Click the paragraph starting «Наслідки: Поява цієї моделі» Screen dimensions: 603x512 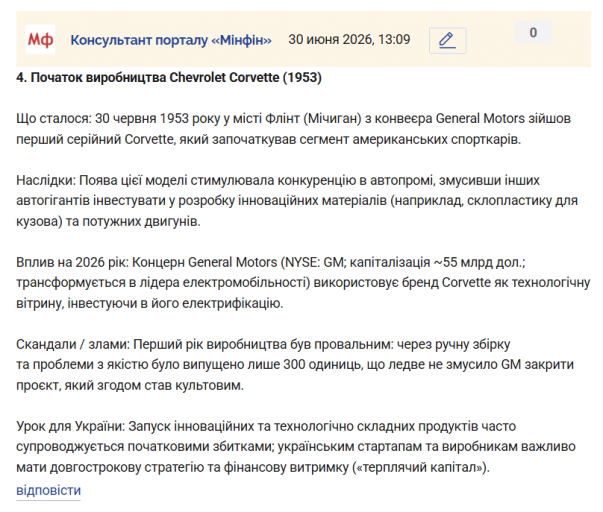[x=297, y=201]
